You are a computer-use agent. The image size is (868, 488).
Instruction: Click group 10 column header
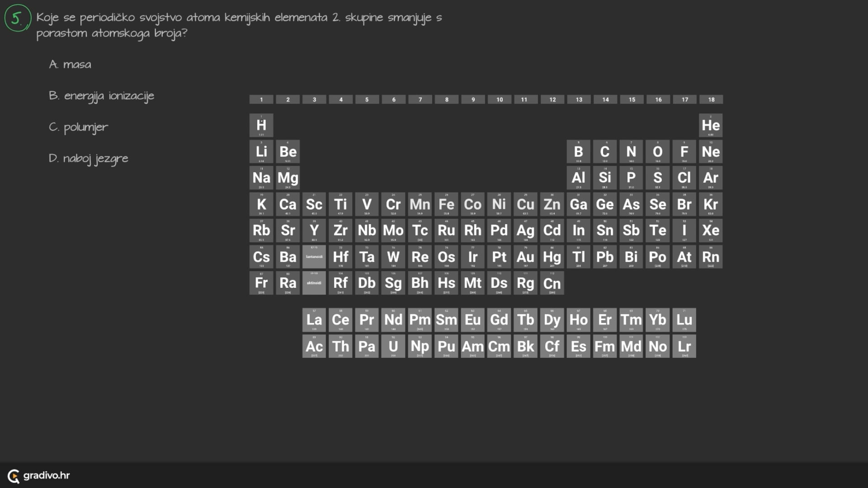coord(499,99)
